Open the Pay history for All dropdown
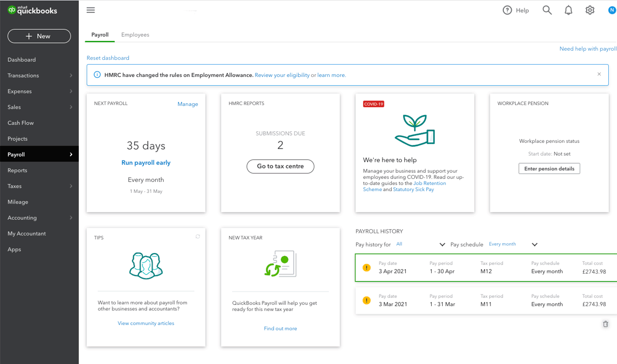617x364 pixels. click(x=420, y=244)
